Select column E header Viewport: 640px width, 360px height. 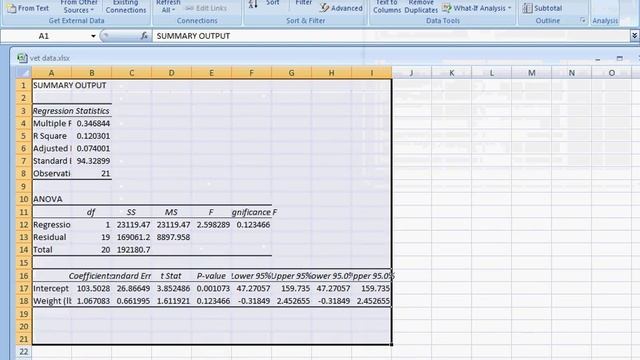(211, 73)
